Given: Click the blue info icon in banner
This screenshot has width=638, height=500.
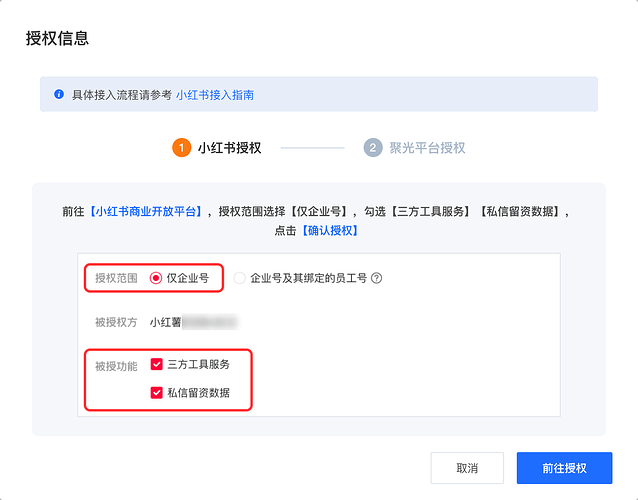Looking at the screenshot, I should click(59, 94).
